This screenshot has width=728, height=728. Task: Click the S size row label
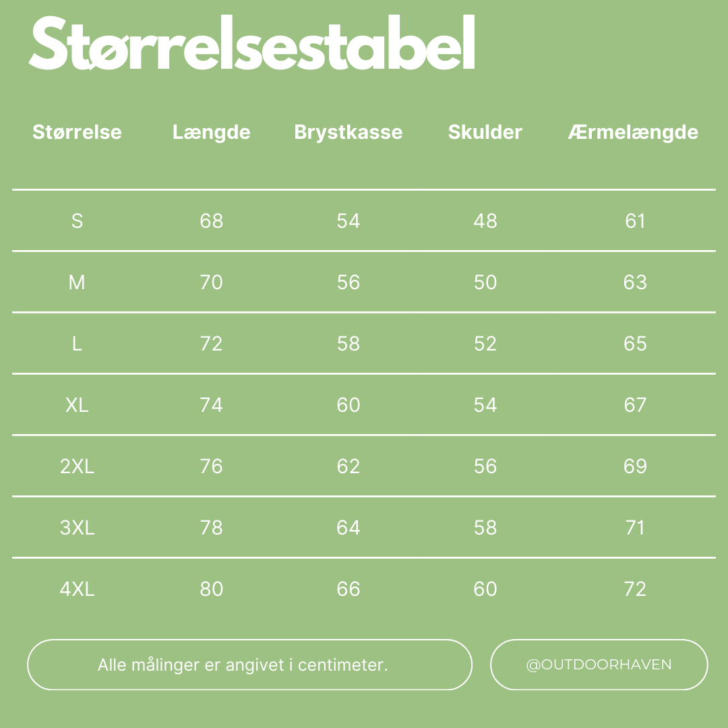(x=77, y=221)
